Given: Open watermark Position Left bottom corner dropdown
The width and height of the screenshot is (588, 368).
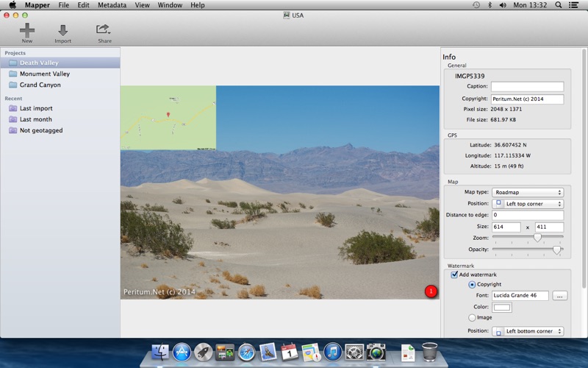Looking at the screenshot, I should pos(528,331).
